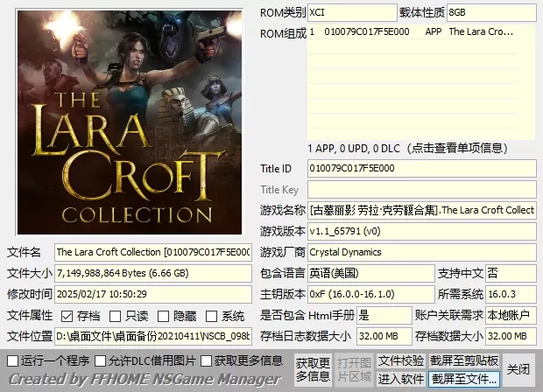Click 截屏至剪贴板 button
The height and width of the screenshot is (392, 543).
point(464,360)
